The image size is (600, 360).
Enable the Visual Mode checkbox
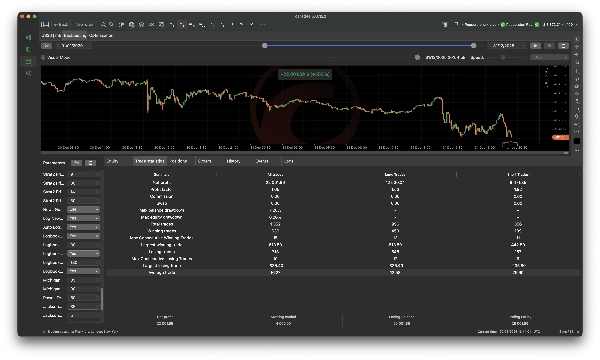pyautogui.click(x=43, y=57)
